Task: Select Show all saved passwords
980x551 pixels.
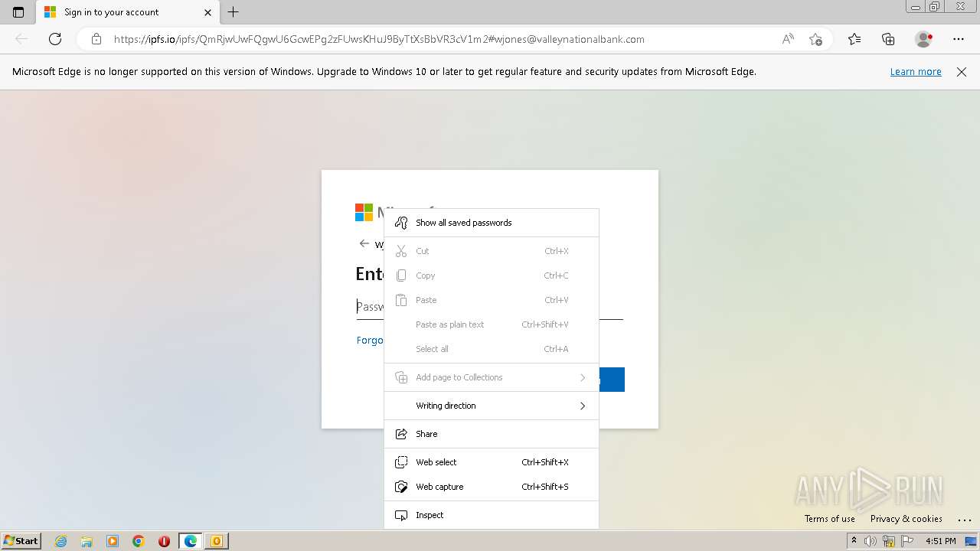Action: click(x=492, y=223)
